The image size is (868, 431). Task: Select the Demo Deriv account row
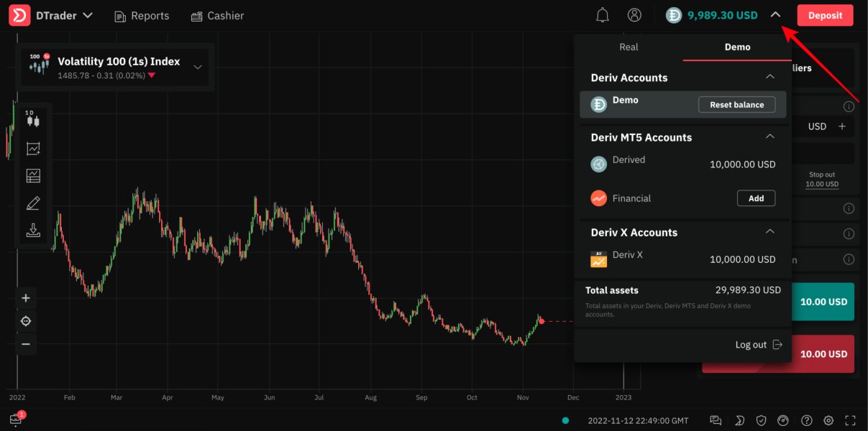click(682, 104)
